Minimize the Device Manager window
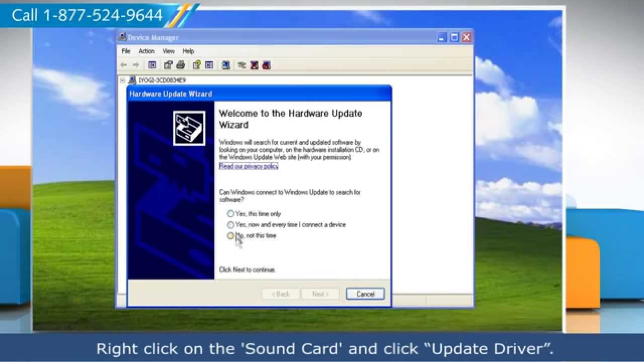The width and height of the screenshot is (644, 362). (442, 38)
